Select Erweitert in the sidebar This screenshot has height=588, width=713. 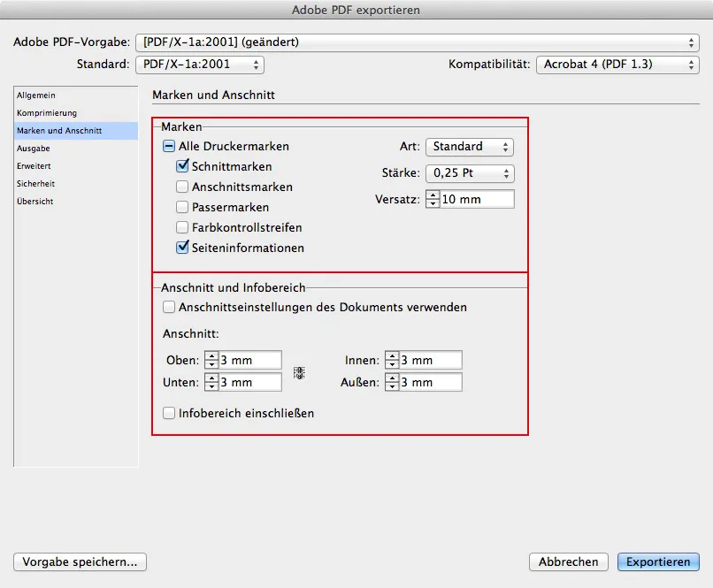[75, 166]
